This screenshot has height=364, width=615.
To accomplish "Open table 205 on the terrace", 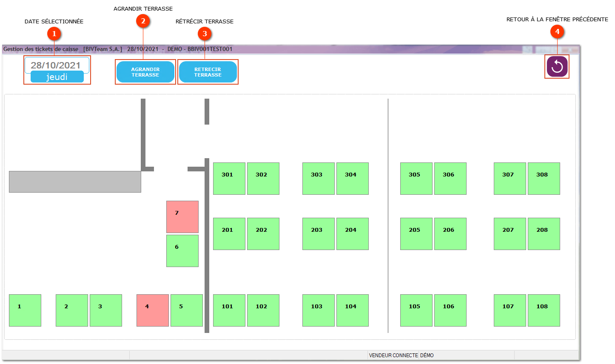I will [416, 234].
